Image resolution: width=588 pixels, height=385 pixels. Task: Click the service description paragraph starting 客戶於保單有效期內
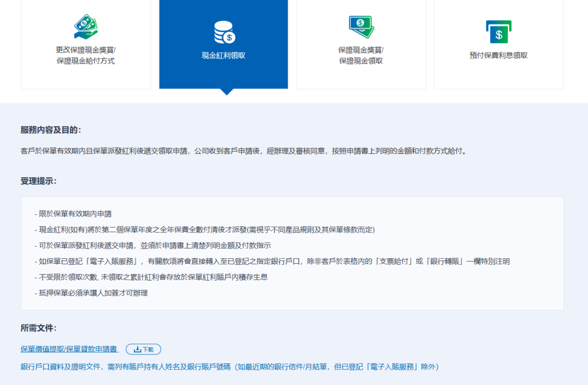click(x=243, y=151)
